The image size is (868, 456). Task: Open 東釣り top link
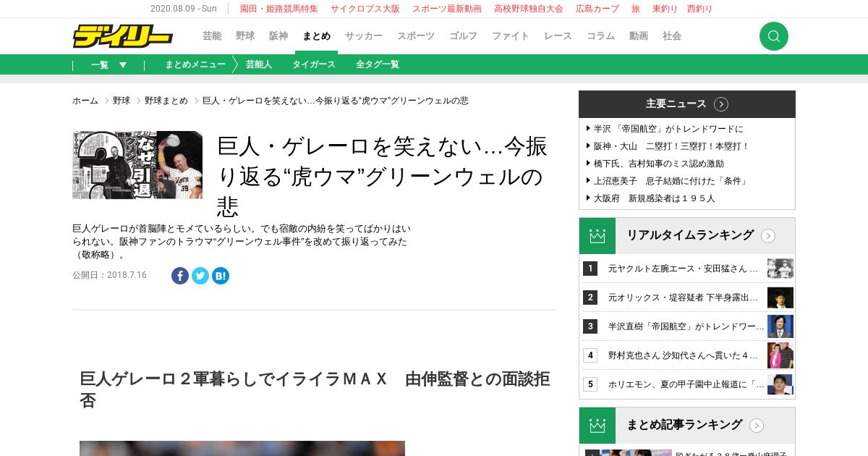point(665,9)
